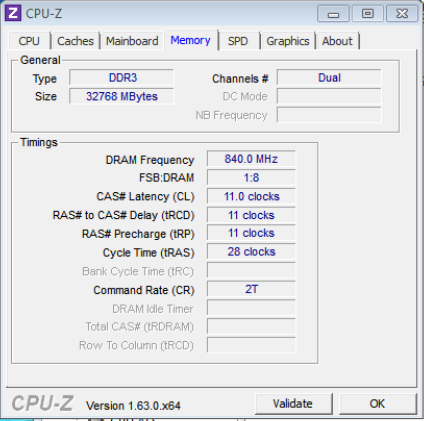Select the 840.0 MHz DRAM Frequency value
Viewport: 424px width, 421px height.
[x=251, y=159]
